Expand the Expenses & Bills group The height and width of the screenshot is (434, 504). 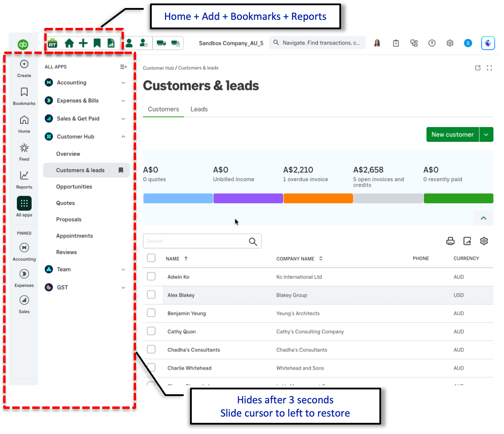(123, 101)
